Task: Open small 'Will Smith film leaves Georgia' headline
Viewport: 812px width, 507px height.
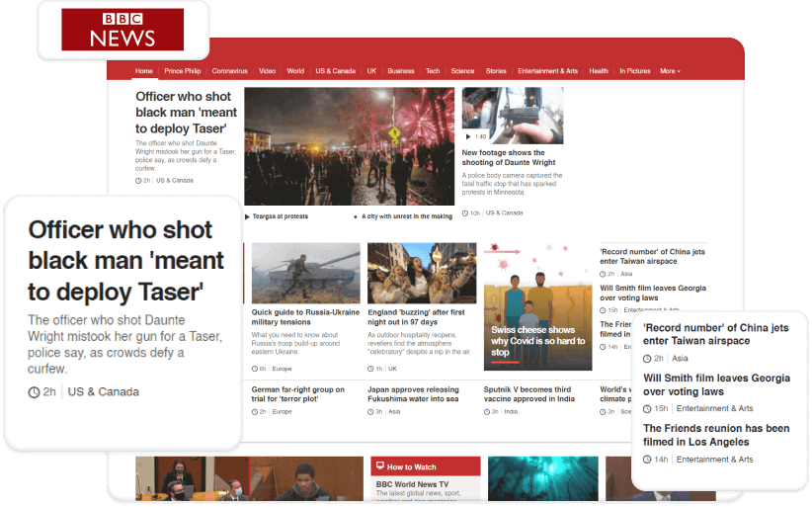Action: 653,293
